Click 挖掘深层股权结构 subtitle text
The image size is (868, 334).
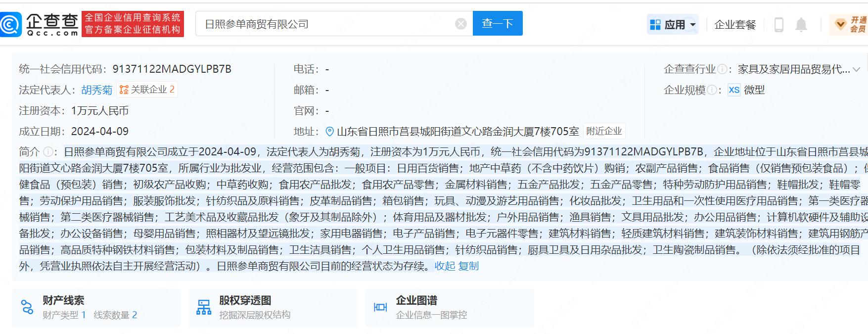(x=255, y=315)
